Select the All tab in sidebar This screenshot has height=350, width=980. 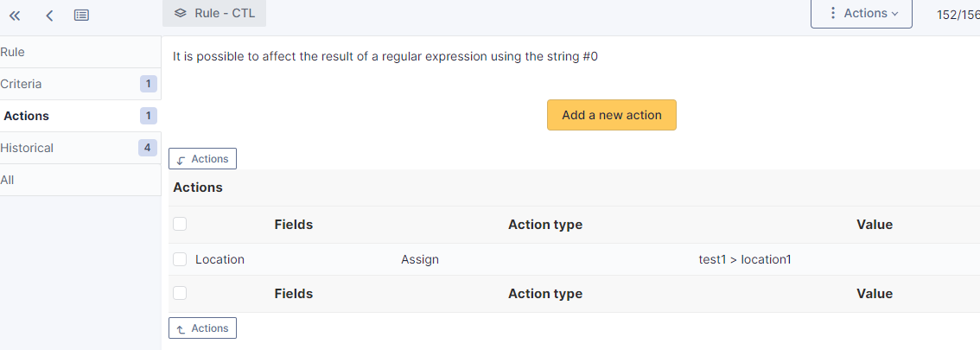point(8,180)
